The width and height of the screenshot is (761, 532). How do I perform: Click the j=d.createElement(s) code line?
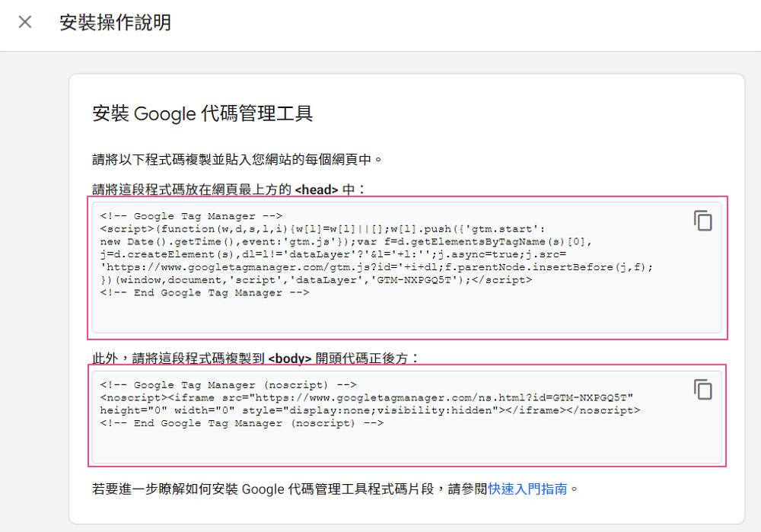333,254
